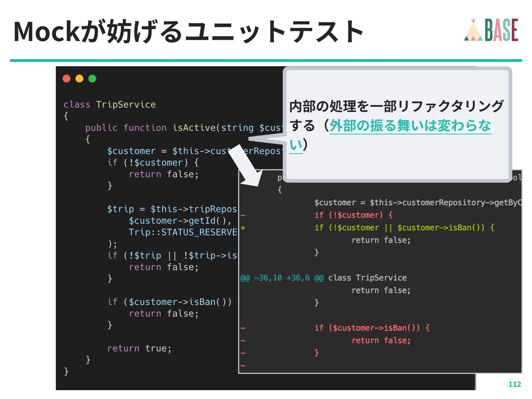This screenshot has height=399, width=532.
Task: Click the red close dot on code window
Action: [66, 79]
